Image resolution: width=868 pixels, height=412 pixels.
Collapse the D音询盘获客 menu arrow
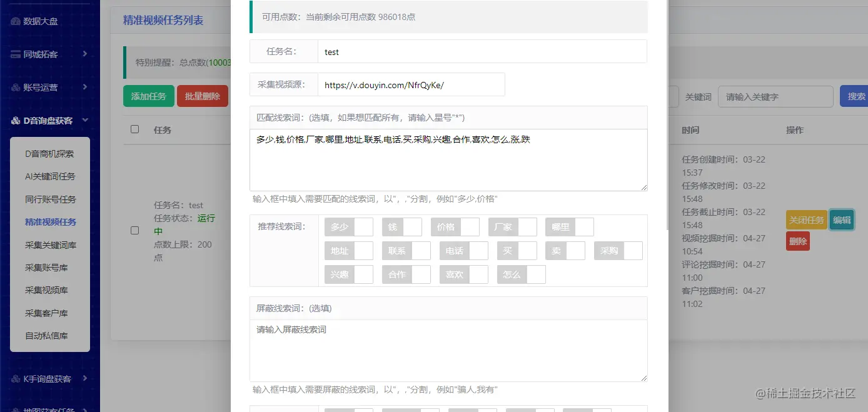point(84,121)
